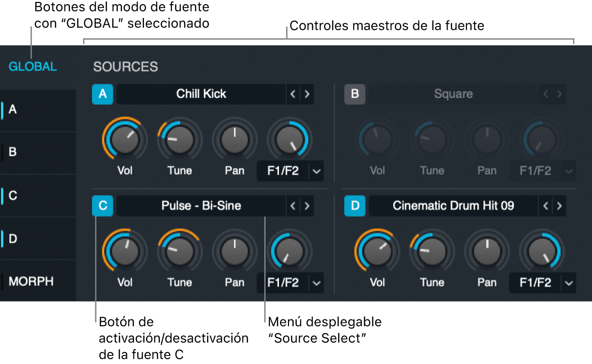
Task: Open Square source select menu
Action: coord(453,94)
